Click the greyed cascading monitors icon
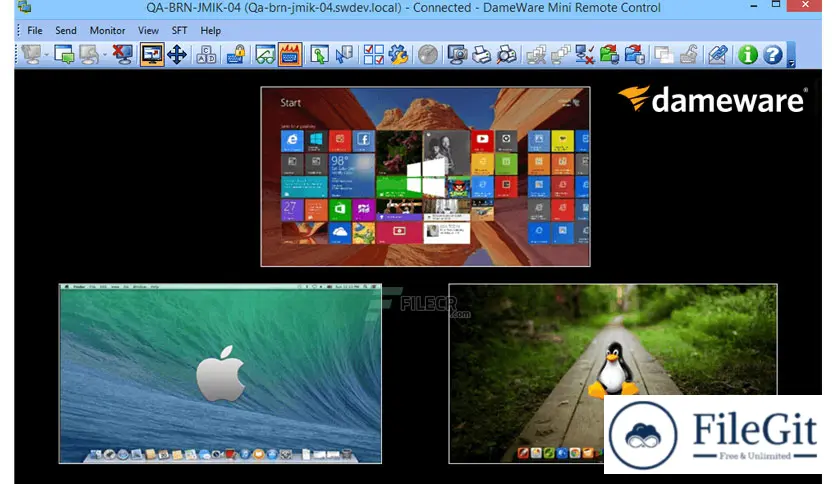Viewport: 836px width, 484px height. [x=560, y=54]
